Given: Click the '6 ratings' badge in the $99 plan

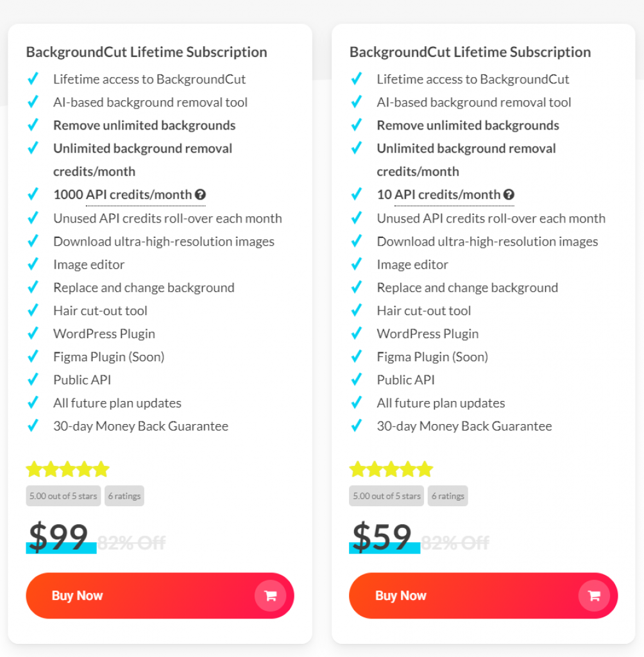Looking at the screenshot, I should click(124, 496).
